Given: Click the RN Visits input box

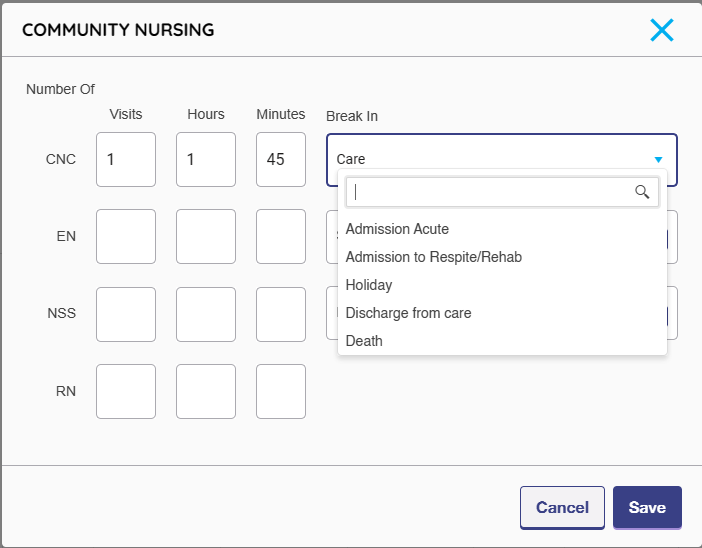Looking at the screenshot, I should [126, 391].
